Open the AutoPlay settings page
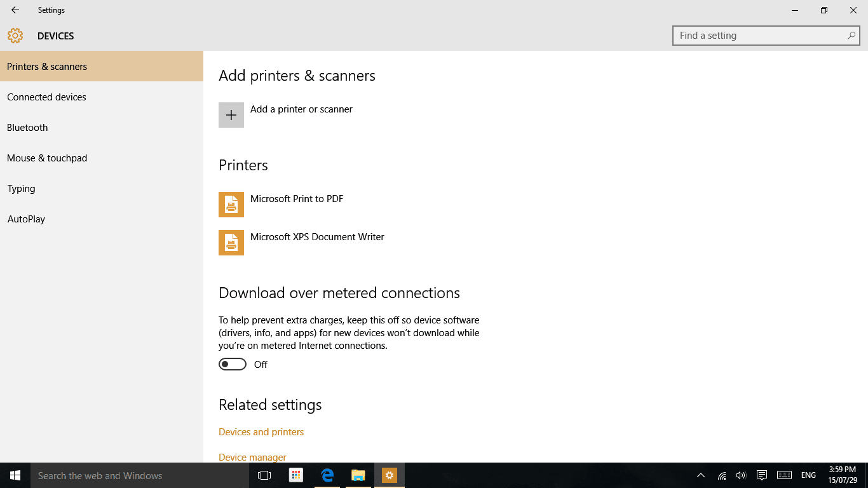868x488 pixels. (x=26, y=219)
